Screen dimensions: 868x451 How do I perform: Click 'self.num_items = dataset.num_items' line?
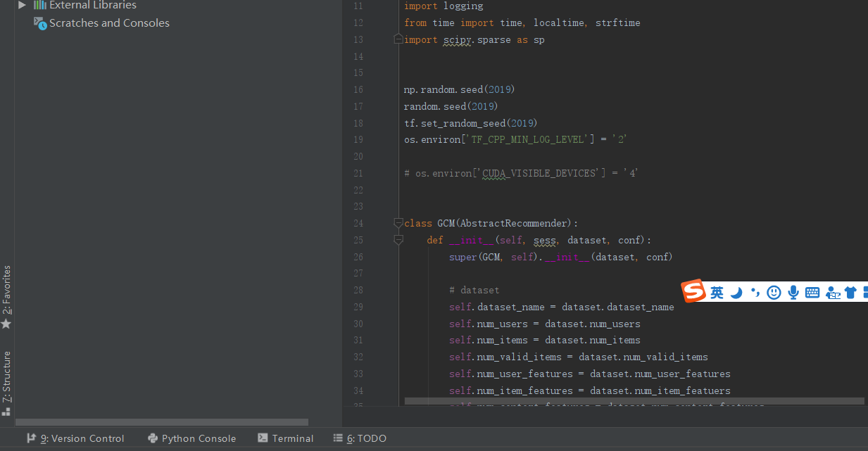coord(544,340)
